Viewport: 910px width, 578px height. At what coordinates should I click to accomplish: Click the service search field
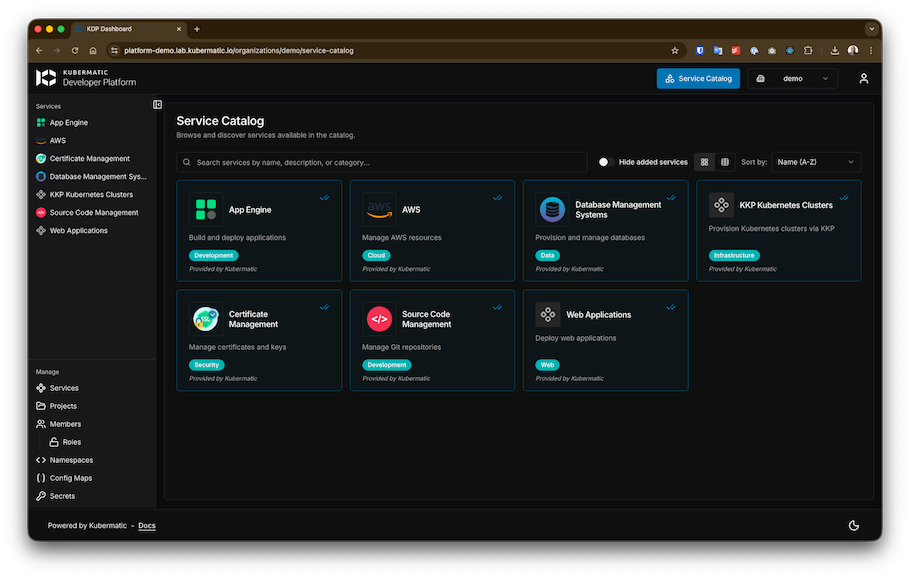(x=380, y=161)
